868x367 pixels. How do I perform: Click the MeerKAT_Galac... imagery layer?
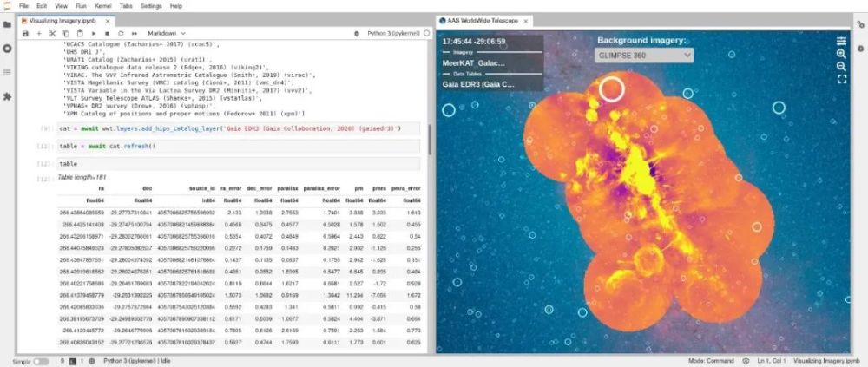click(473, 62)
